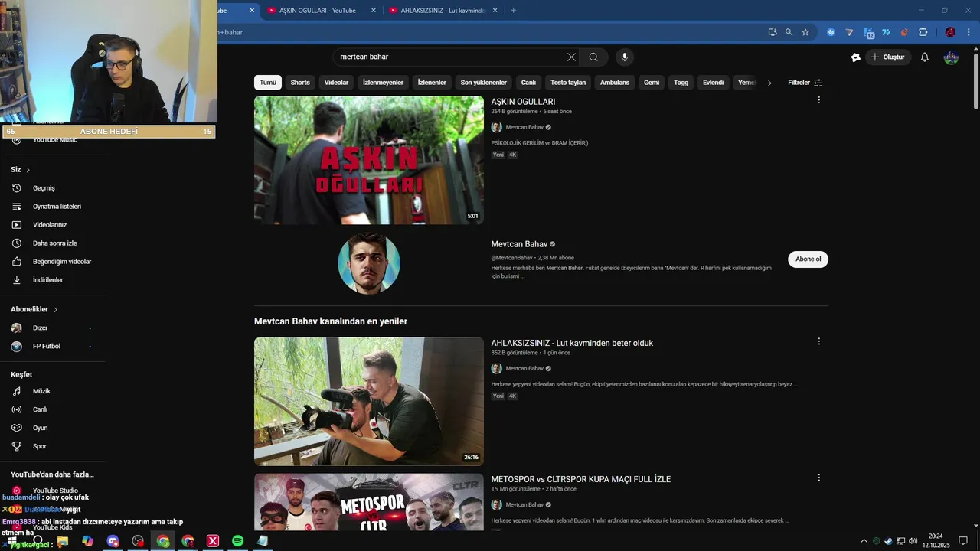Open the Chrome three-dot menu

[x=968, y=32]
